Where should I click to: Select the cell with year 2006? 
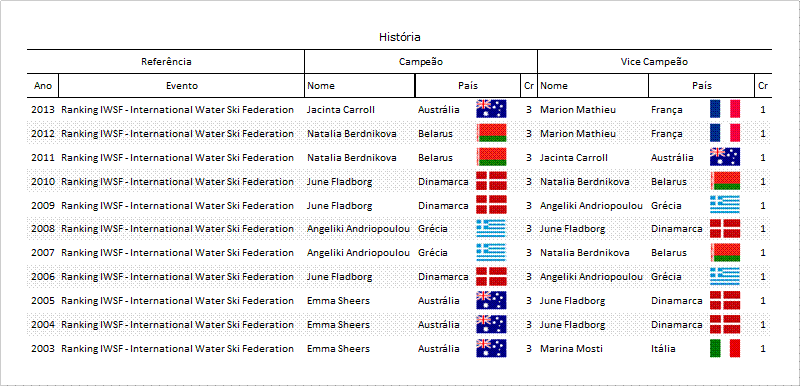43,276
